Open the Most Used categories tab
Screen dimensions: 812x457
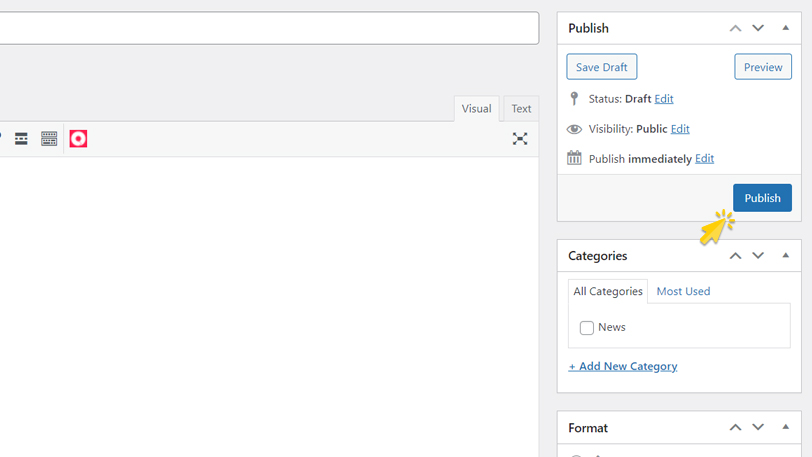[683, 291]
